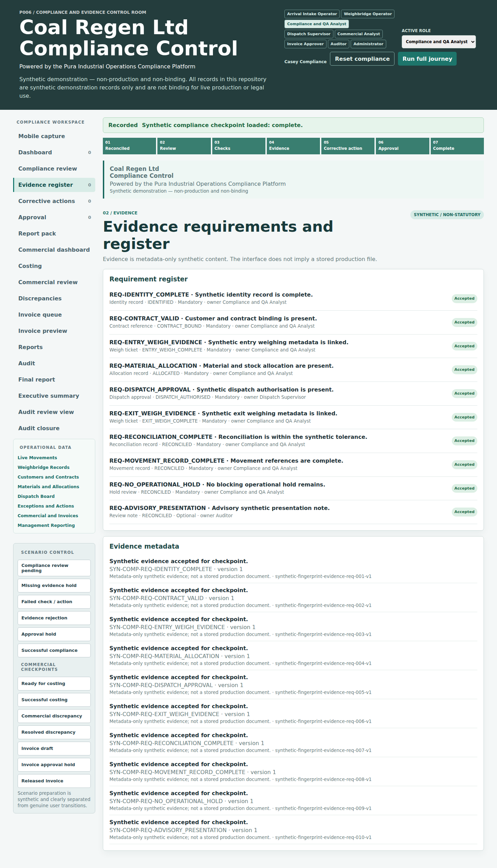This screenshot has height=868, width=497.
Task: Load Successful compliance scenario
Action: point(54,650)
